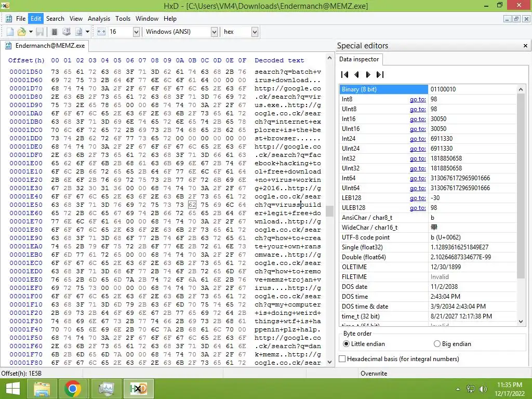Click Data inspector scroll up arrow
The width and height of the screenshot is (532, 399).
tap(521, 89)
